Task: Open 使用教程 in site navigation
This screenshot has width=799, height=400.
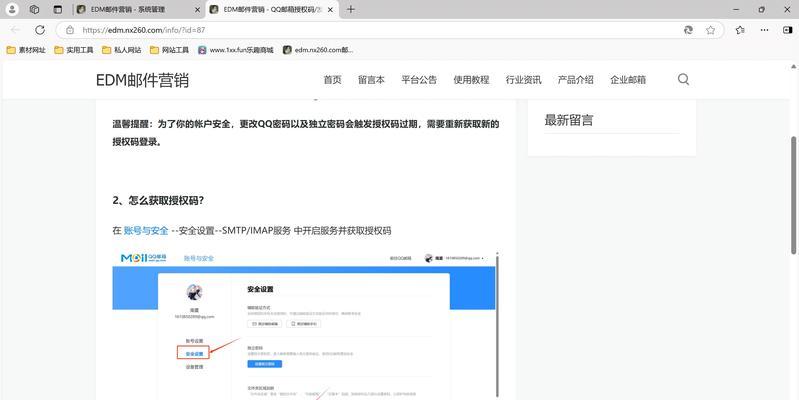Action: [471, 80]
